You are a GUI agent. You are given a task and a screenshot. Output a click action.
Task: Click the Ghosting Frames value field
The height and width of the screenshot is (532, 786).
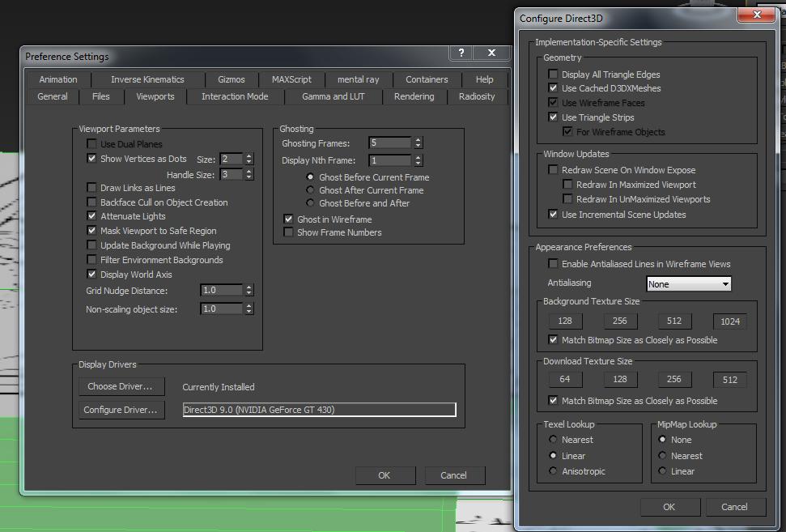[x=390, y=143]
